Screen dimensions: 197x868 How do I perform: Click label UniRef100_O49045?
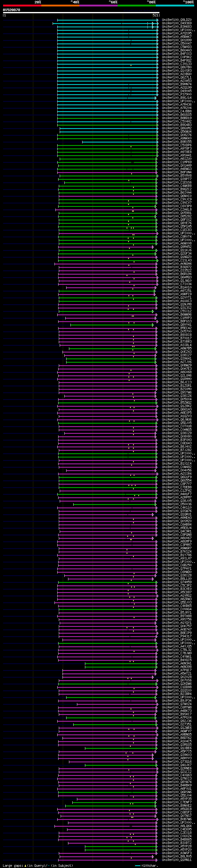[177, 91]
